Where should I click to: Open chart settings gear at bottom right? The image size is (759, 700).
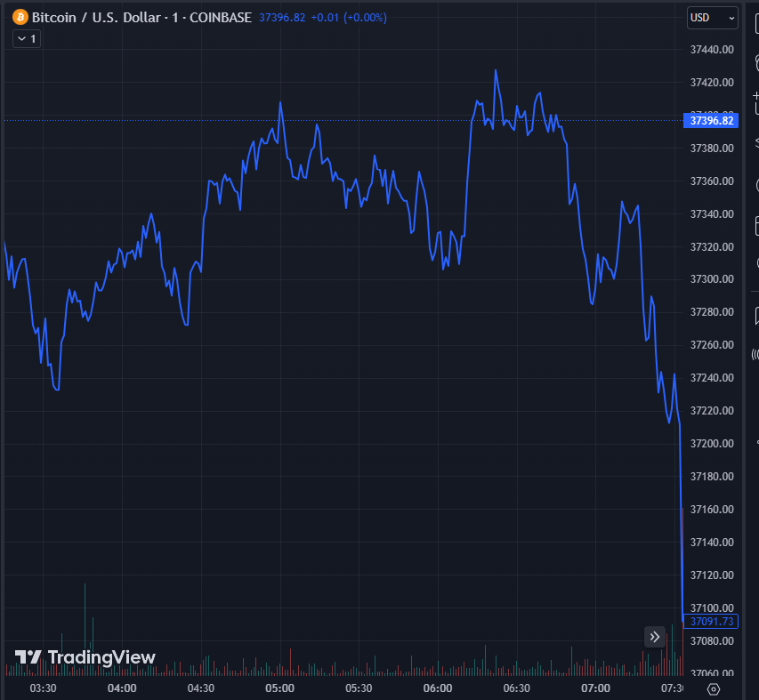(x=713, y=688)
